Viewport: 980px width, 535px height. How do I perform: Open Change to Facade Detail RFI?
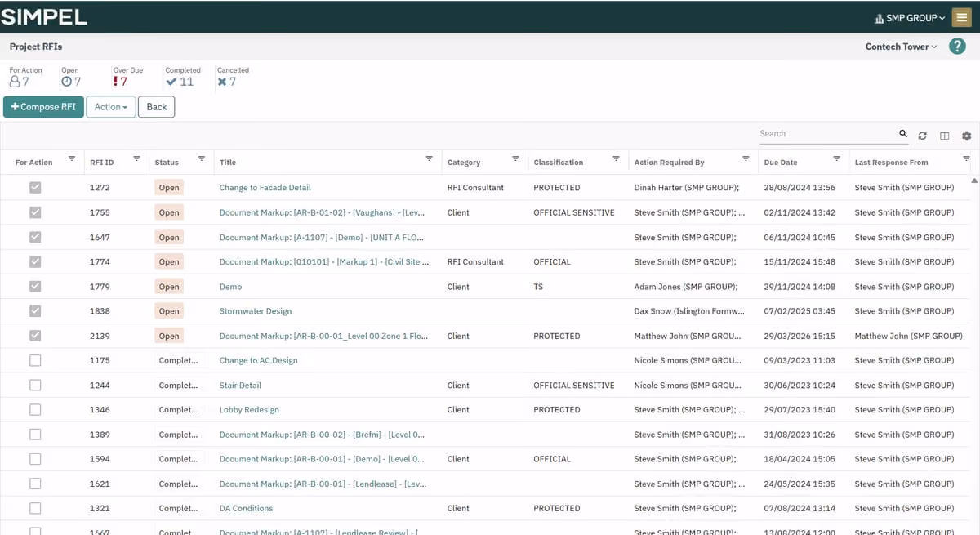pyautogui.click(x=265, y=188)
